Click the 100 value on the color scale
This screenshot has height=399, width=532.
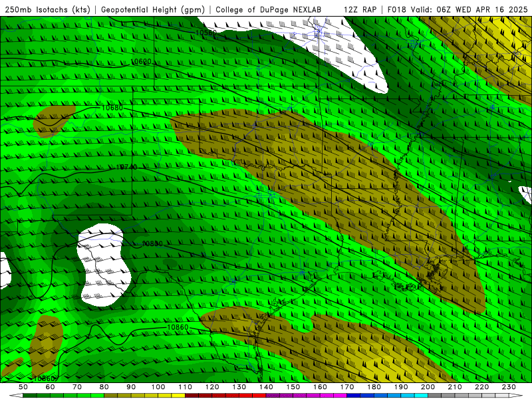pos(158,387)
